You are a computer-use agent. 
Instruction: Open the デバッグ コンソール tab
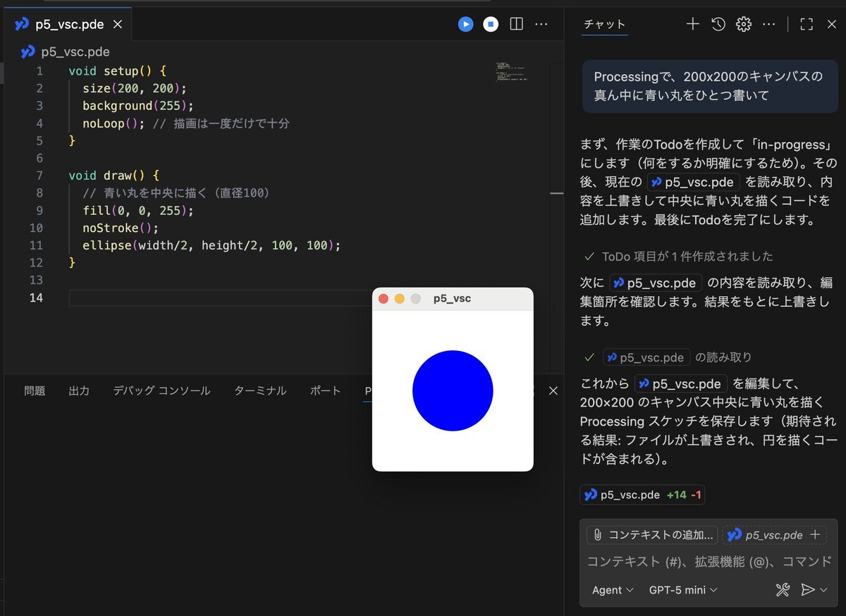point(161,390)
